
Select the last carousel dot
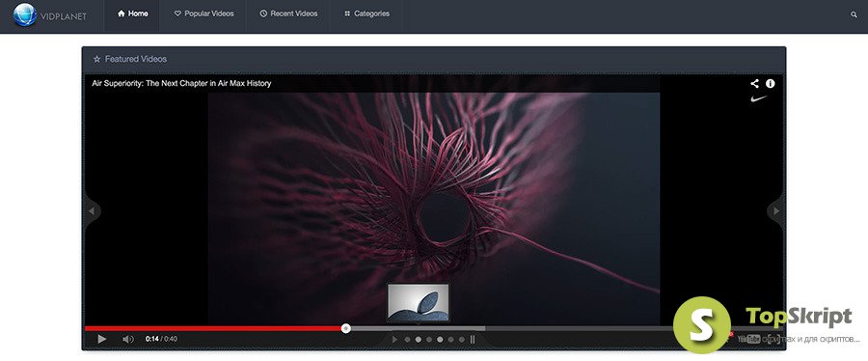click(462, 340)
